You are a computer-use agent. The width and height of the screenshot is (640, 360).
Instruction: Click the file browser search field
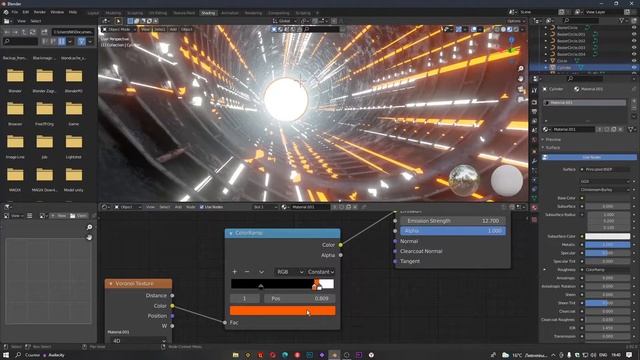[x=20, y=41]
